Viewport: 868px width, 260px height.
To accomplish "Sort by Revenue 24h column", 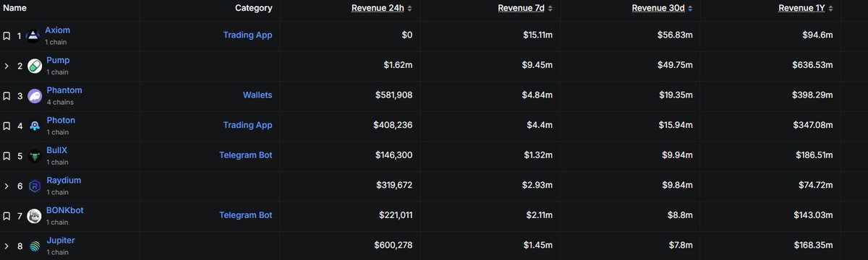I will [382, 9].
